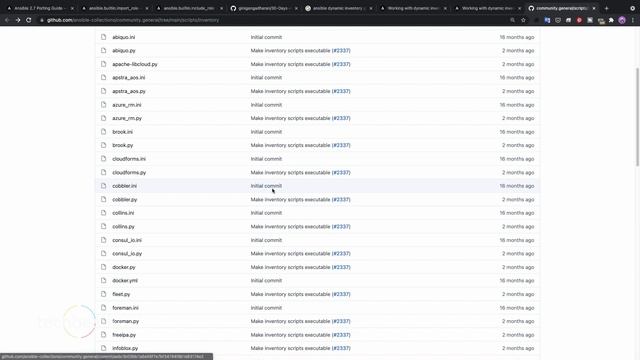This screenshot has height=360, width=640.
Task: Go forward with the browser forward arrow
Action: pos(18,20)
